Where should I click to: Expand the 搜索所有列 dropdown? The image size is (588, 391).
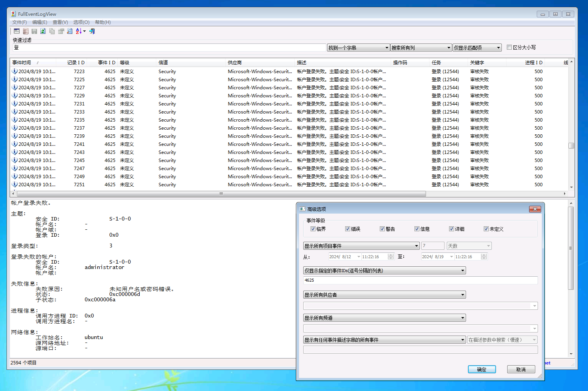[x=421, y=48]
